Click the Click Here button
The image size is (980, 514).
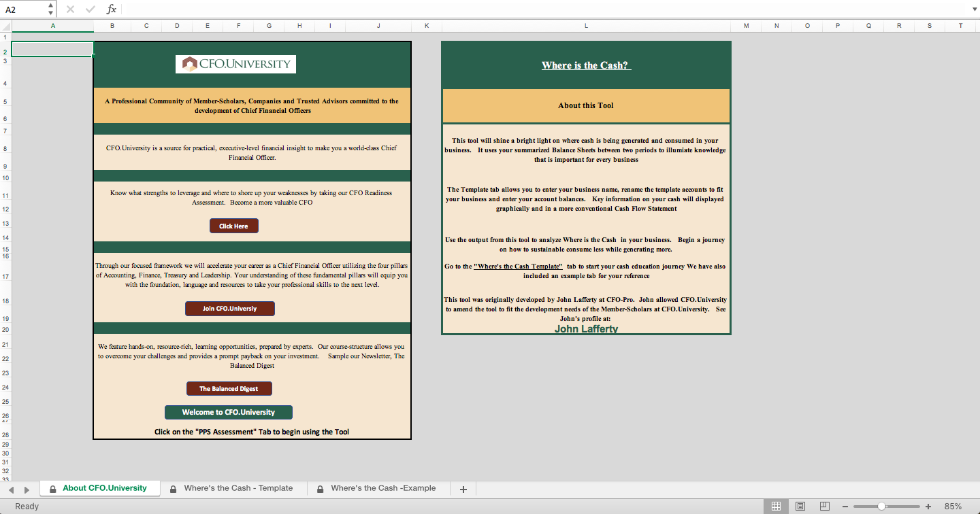[x=233, y=226]
